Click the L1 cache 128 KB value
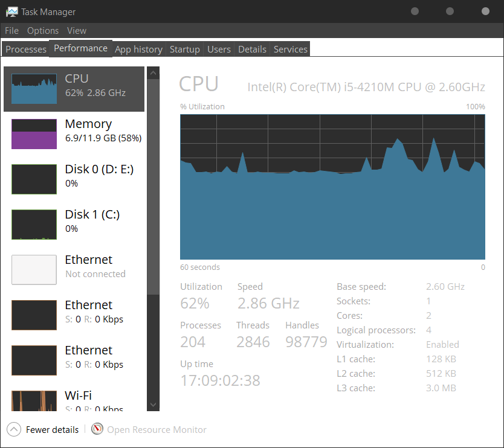This screenshot has height=448, width=504. (x=441, y=359)
